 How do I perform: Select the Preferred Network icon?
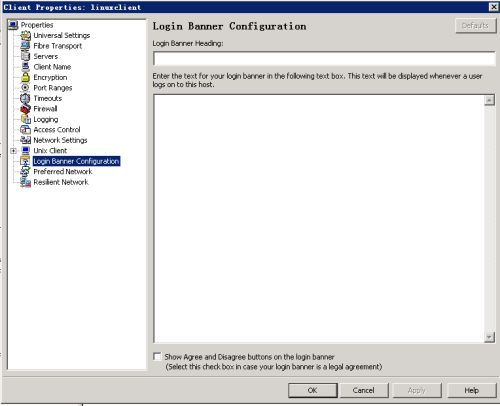pos(25,171)
